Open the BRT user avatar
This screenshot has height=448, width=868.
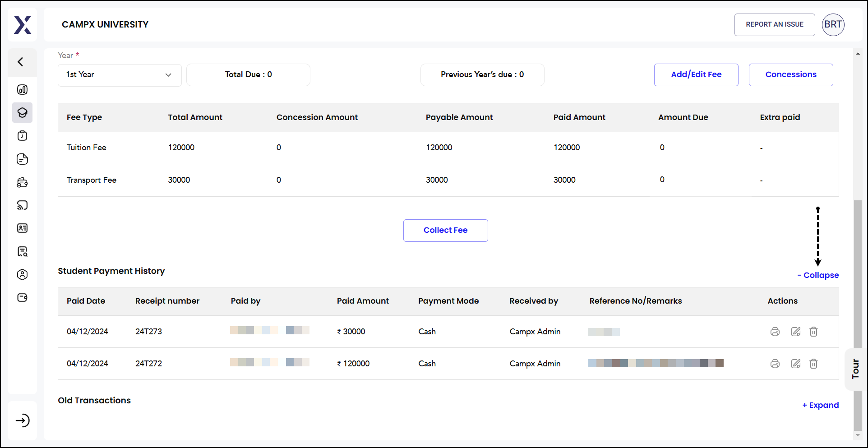point(833,24)
